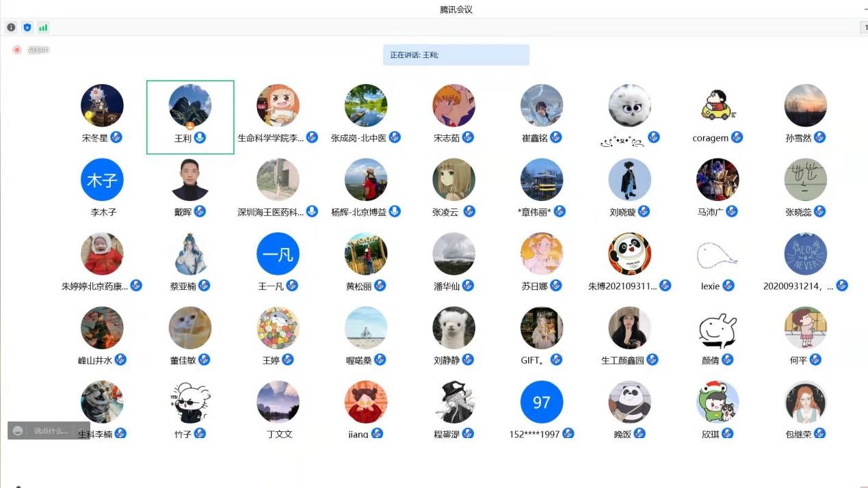Toggle muted mic icon next to coragem

737,137
